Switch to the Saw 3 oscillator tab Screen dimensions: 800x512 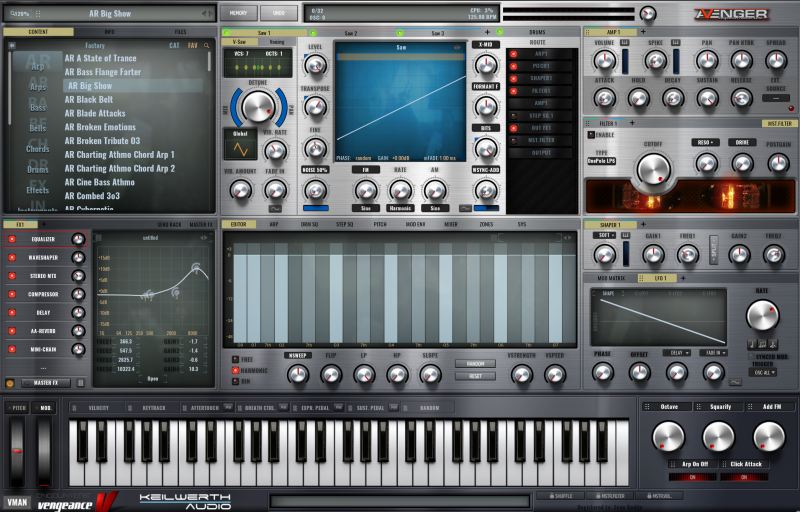437,33
